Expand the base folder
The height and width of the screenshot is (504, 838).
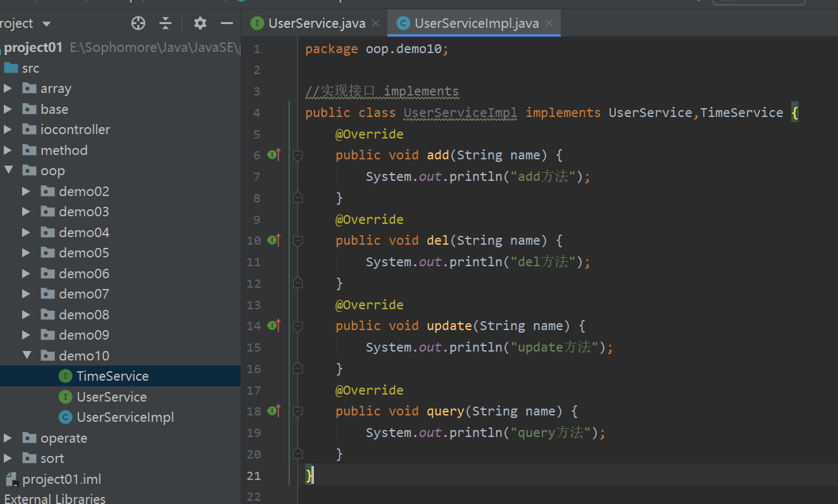point(8,109)
